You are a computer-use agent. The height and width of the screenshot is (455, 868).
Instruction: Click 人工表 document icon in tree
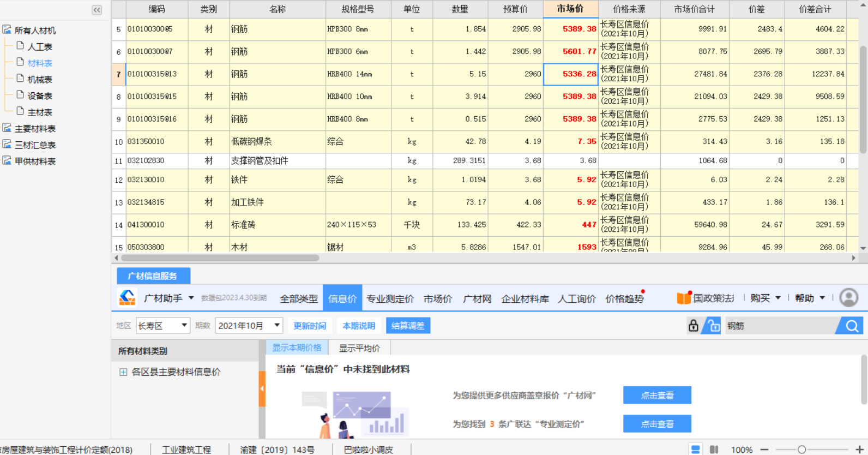pyautogui.click(x=20, y=46)
